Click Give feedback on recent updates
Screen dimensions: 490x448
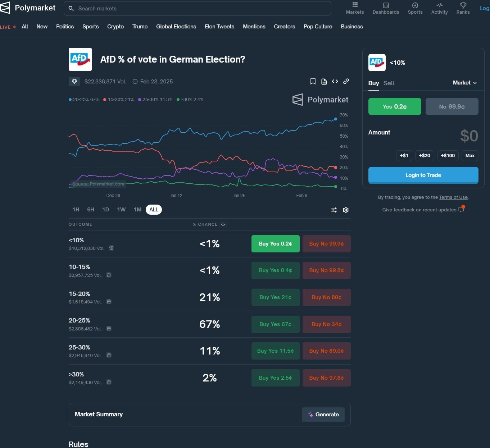tap(419, 210)
